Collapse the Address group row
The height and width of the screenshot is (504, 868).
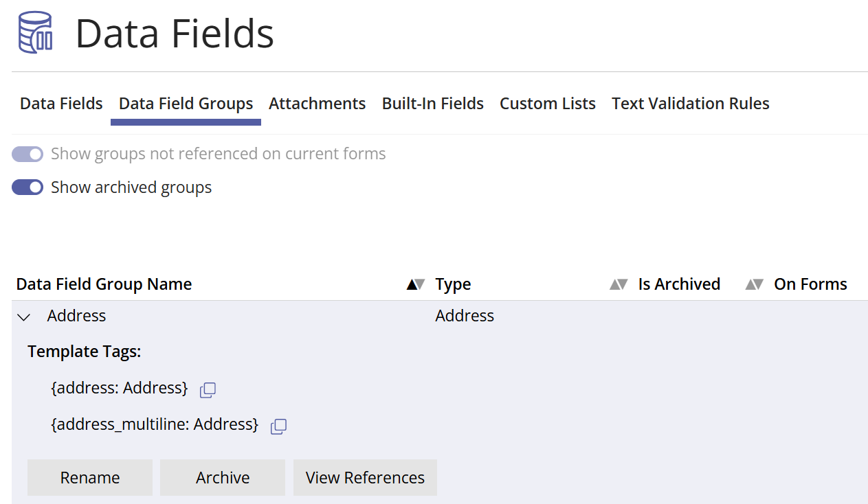coord(24,317)
